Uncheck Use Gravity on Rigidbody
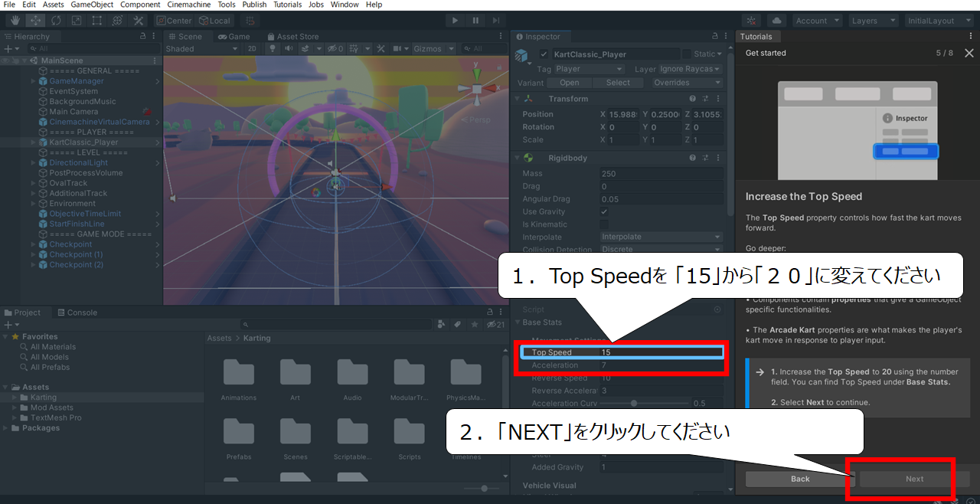Image resolution: width=980 pixels, height=504 pixels. (604, 212)
